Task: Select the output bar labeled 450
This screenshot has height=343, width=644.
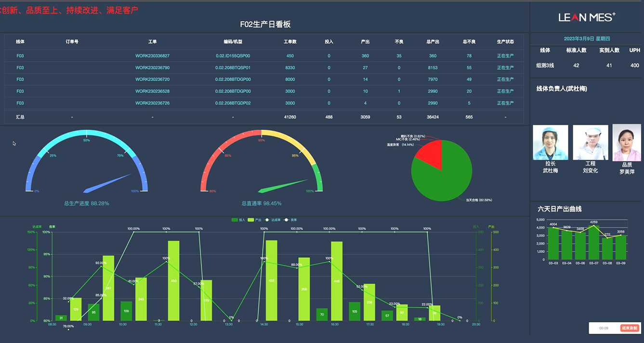Action: click(173, 281)
